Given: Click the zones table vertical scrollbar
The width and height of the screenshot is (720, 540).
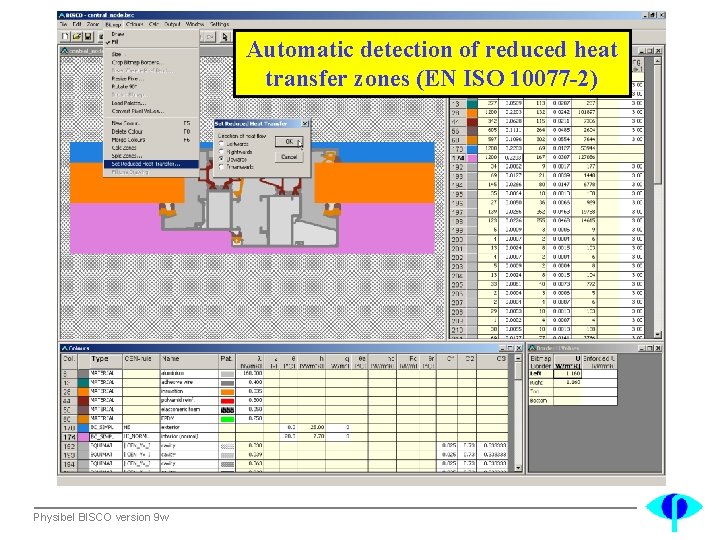Looking at the screenshot, I should (658, 197).
